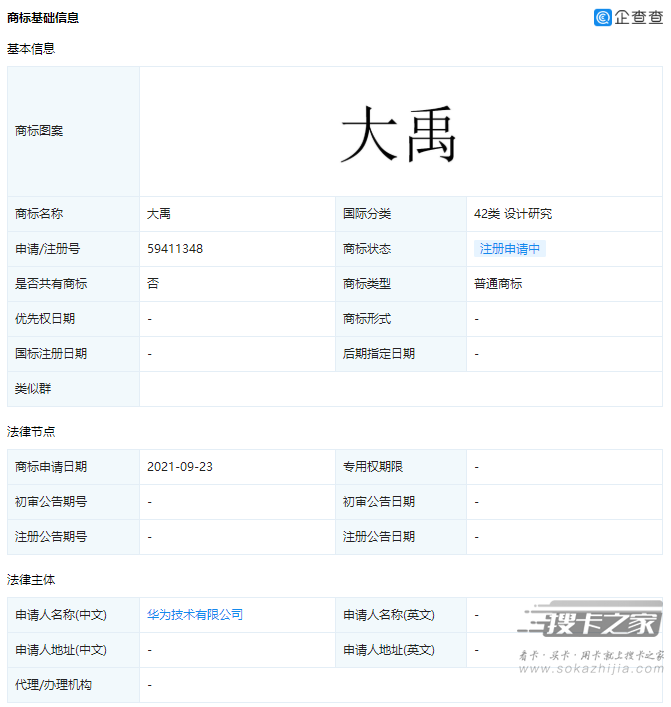Click the 注册申请中 status tag

[510, 248]
